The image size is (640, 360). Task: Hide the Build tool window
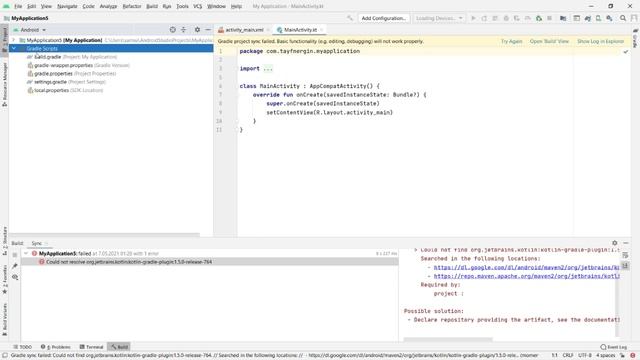point(626,243)
